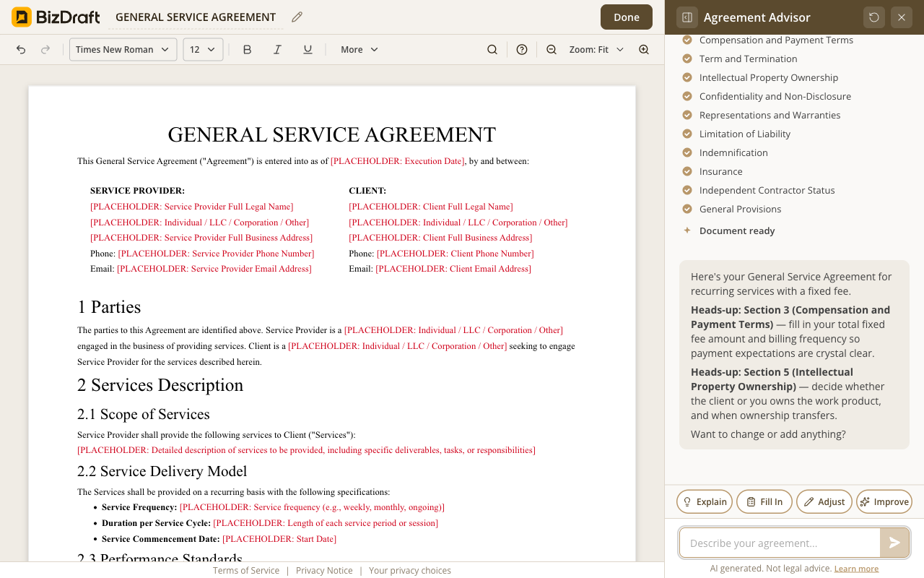Screen dimensions: 924x578
Task: Click the 2.2 Service Delivery Model heading
Action: pyautogui.click(x=162, y=471)
